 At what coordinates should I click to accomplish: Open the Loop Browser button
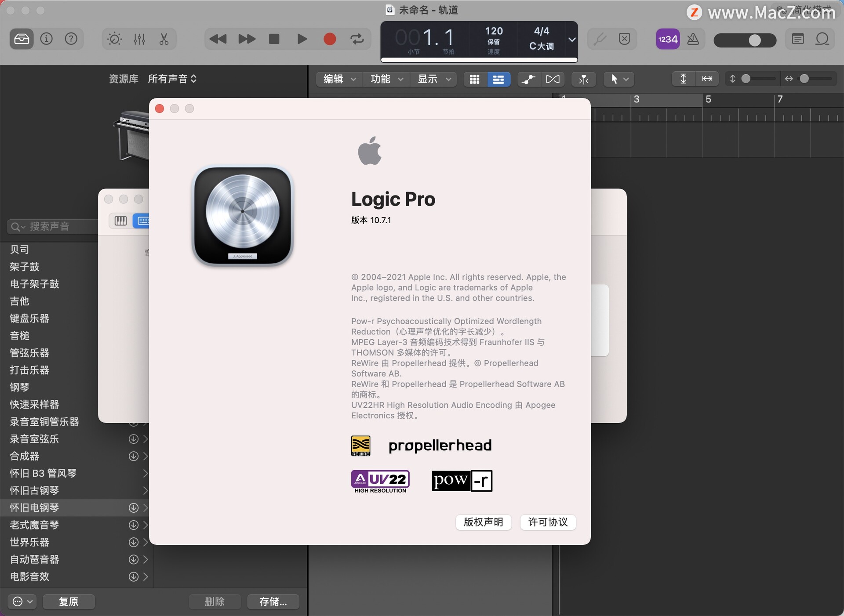coord(822,39)
